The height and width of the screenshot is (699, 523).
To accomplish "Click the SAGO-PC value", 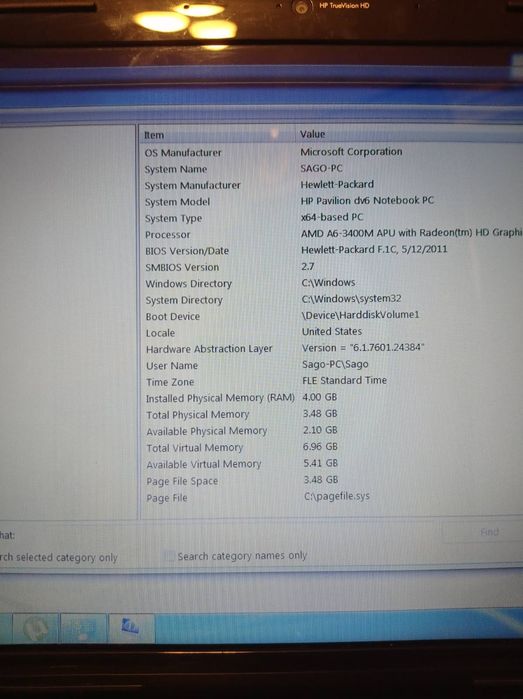I will pos(321,168).
